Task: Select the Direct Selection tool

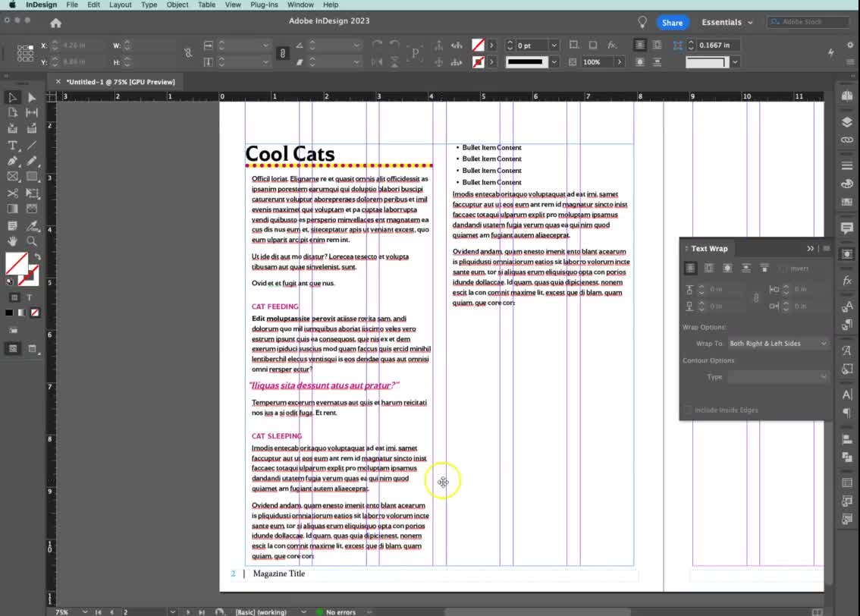Action: [x=31, y=97]
